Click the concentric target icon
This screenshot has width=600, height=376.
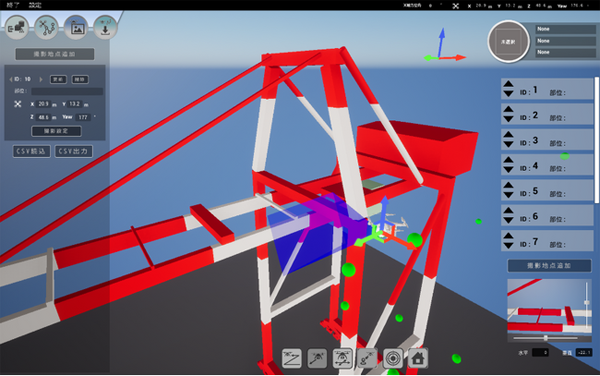coord(393,358)
